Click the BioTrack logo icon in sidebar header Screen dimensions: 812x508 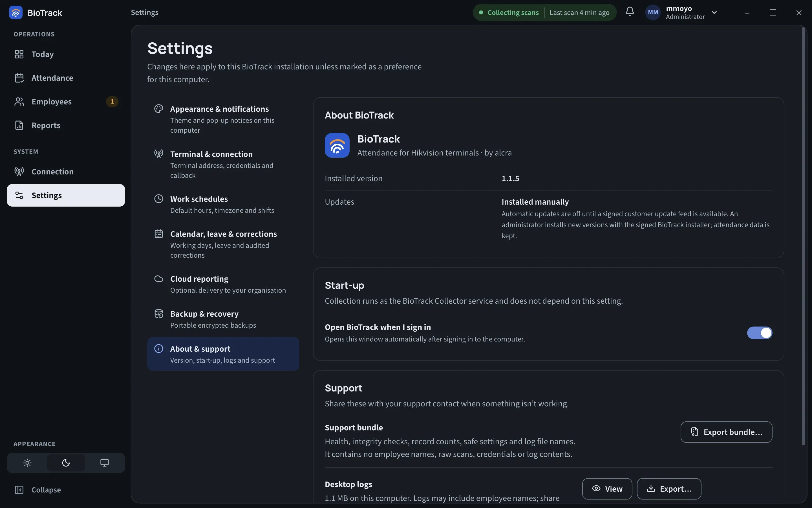coord(16,12)
